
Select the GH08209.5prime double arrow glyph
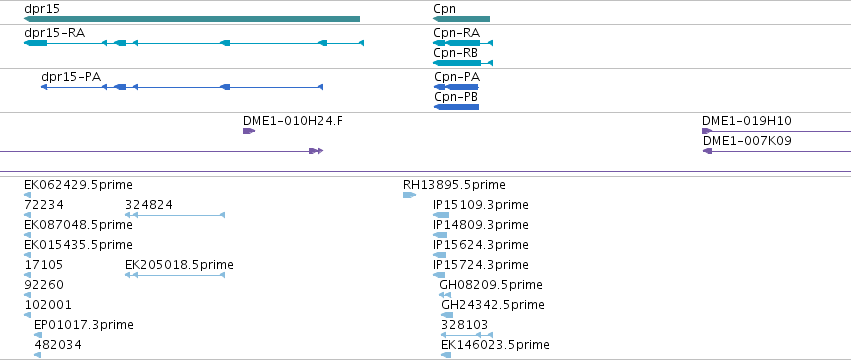tap(445, 295)
